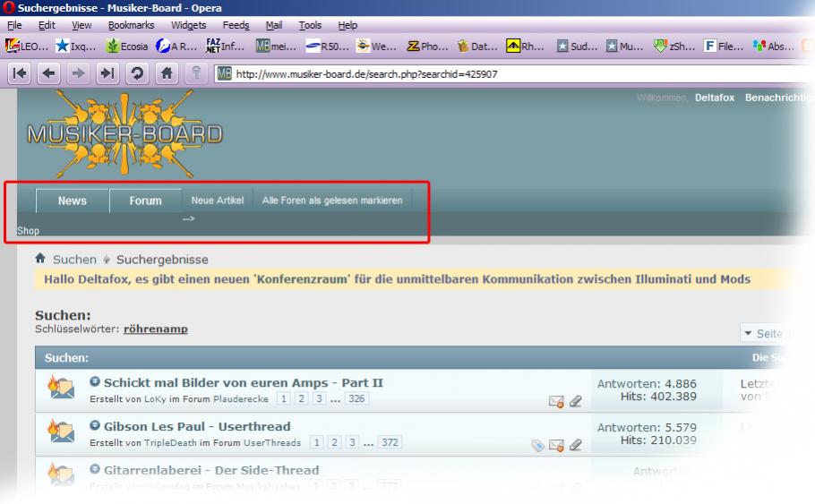The width and height of the screenshot is (815, 504).
Task: Click Antworten: 5.579 reply count
Action: click(x=647, y=427)
